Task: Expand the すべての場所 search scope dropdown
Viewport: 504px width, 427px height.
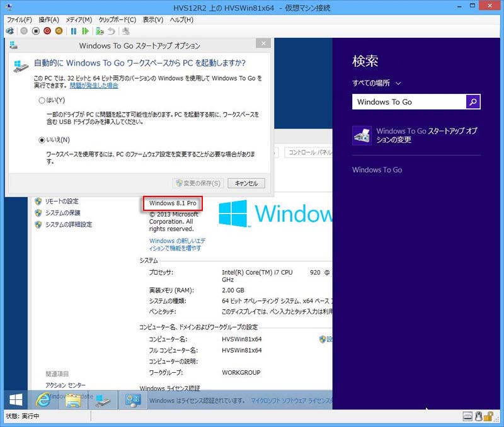Action: point(376,83)
